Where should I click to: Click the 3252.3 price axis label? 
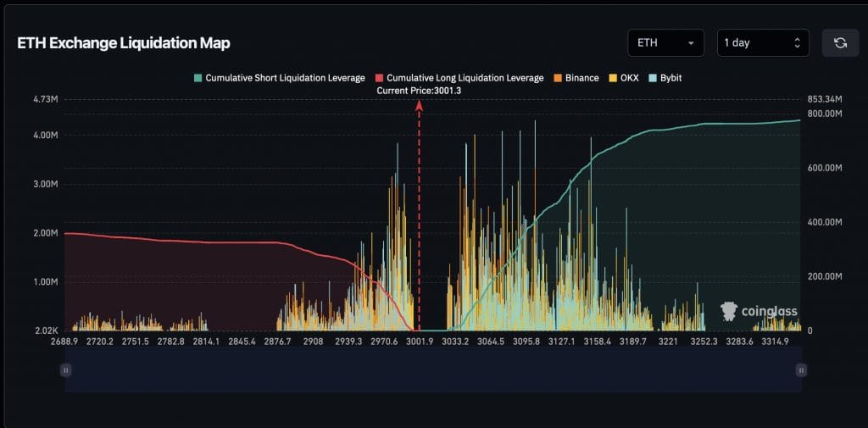tap(704, 342)
